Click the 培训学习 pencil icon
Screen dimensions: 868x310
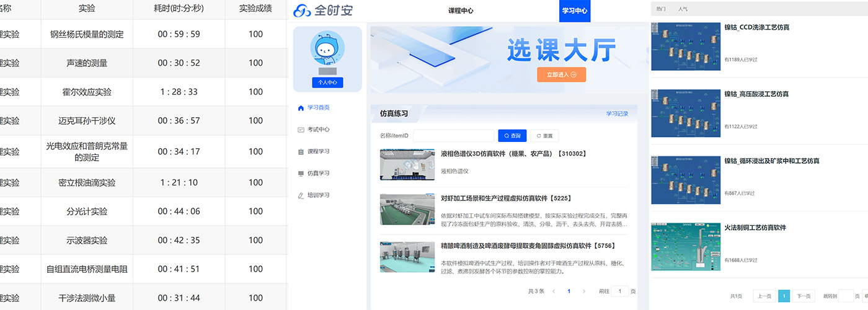(301, 195)
